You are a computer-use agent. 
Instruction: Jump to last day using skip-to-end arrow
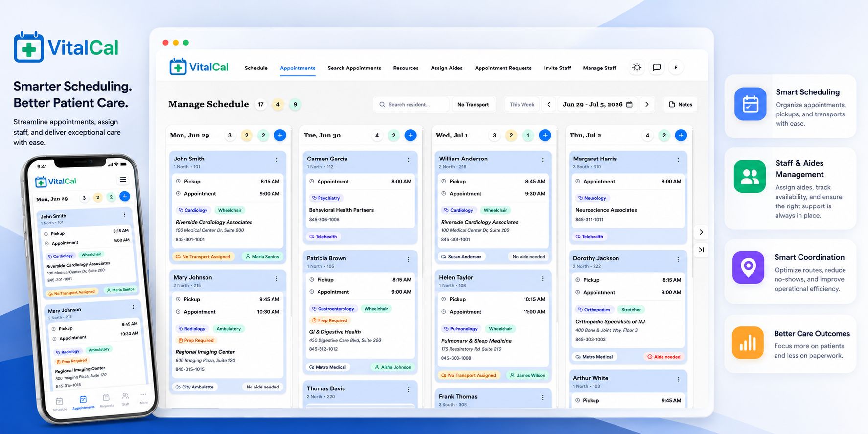701,250
